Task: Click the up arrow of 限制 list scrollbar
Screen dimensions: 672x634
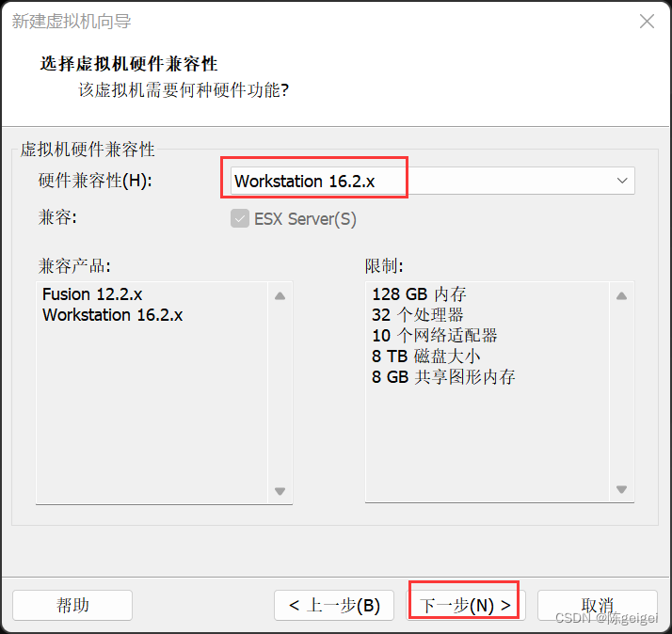Action: click(x=621, y=295)
